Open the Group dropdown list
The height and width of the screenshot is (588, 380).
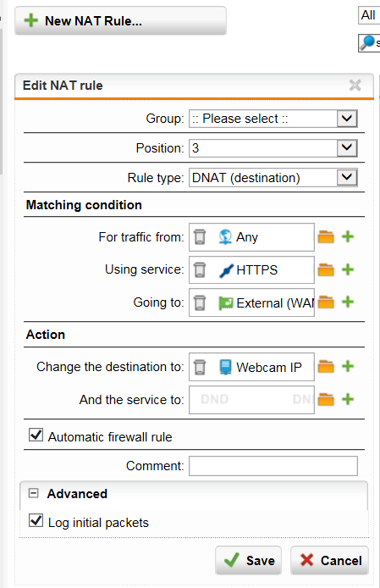[347, 119]
